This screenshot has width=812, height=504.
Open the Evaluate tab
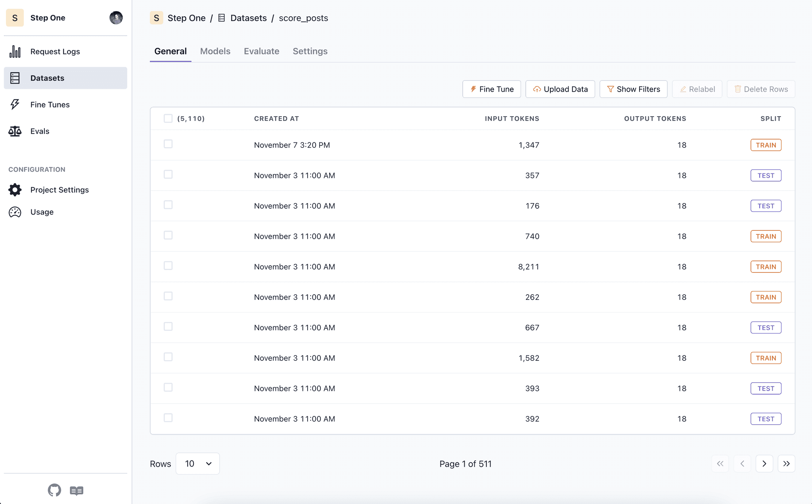click(261, 51)
